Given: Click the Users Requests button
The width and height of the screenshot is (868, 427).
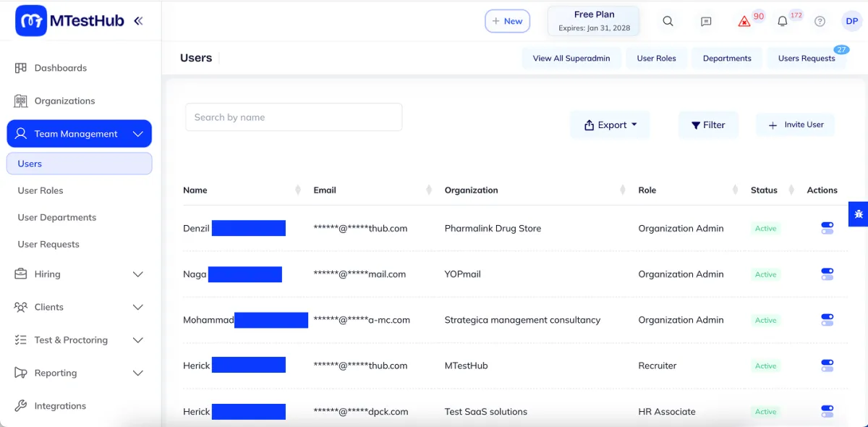Looking at the screenshot, I should point(807,59).
